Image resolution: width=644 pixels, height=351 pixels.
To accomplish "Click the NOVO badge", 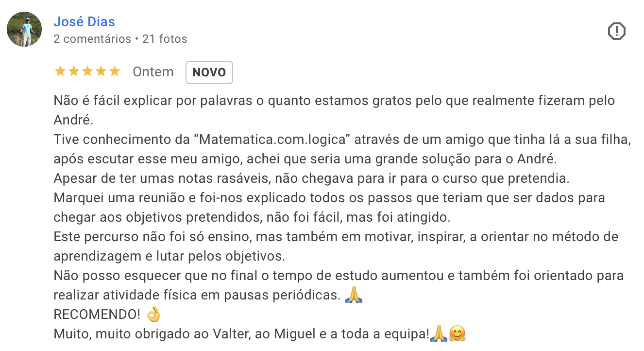I will 209,72.
